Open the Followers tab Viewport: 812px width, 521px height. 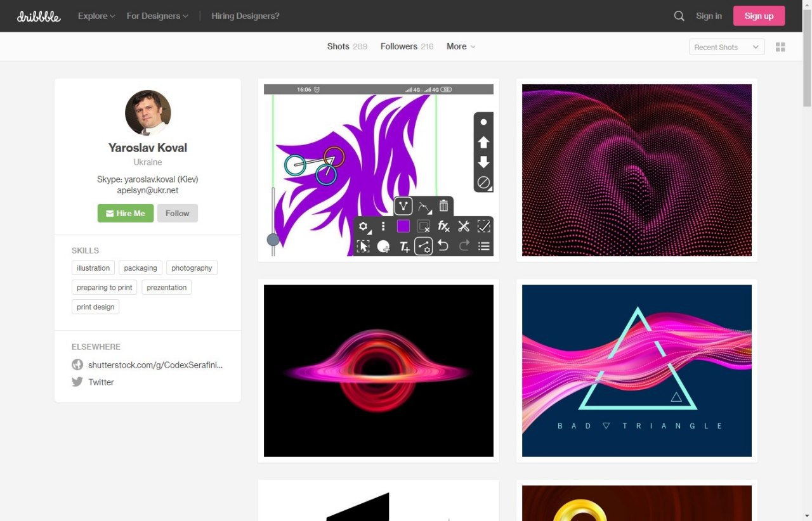pos(407,46)
